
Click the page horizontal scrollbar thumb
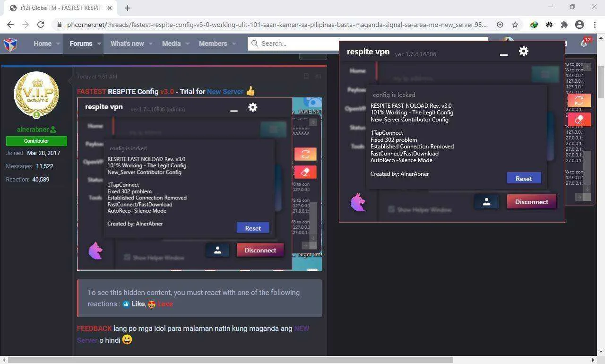pos(231,360)
